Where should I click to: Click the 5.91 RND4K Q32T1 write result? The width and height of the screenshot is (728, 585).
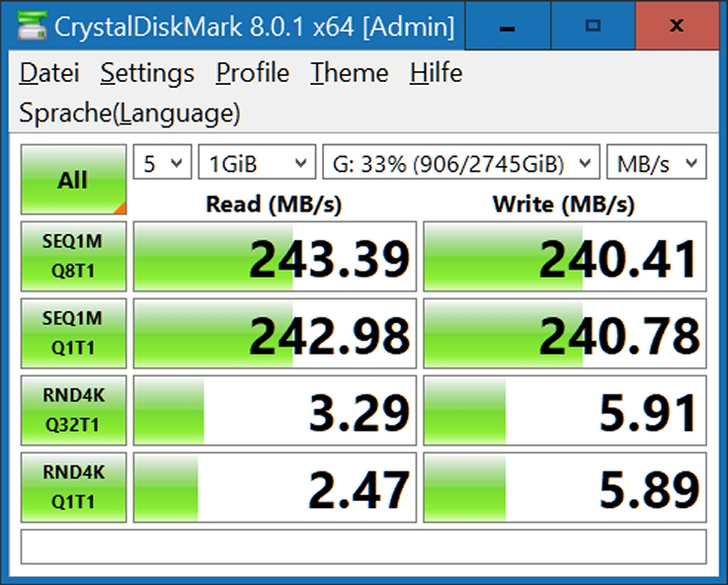[565, 410]
